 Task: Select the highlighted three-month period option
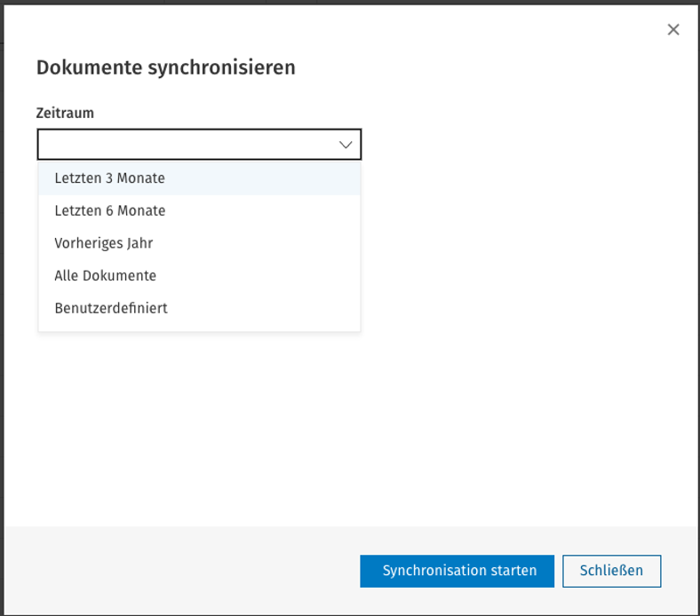pyautogui.click(x=199, y=178)
